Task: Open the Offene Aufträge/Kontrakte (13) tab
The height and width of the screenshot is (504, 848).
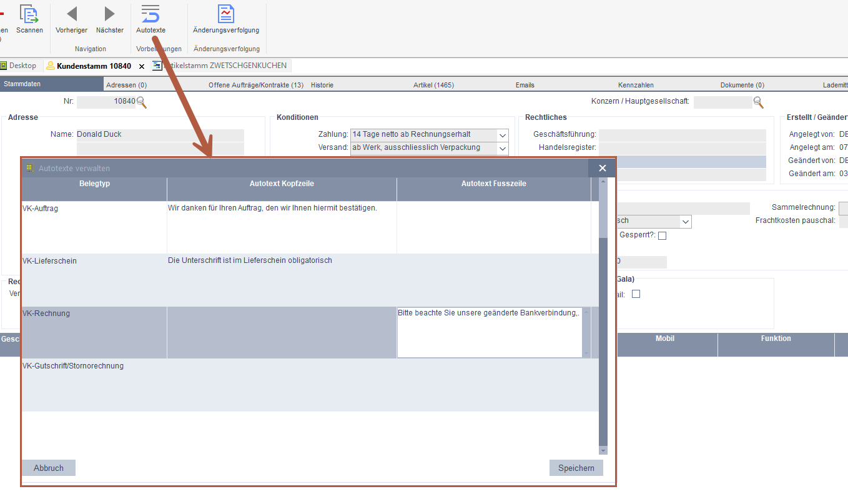Action: [x=256, y=85]
